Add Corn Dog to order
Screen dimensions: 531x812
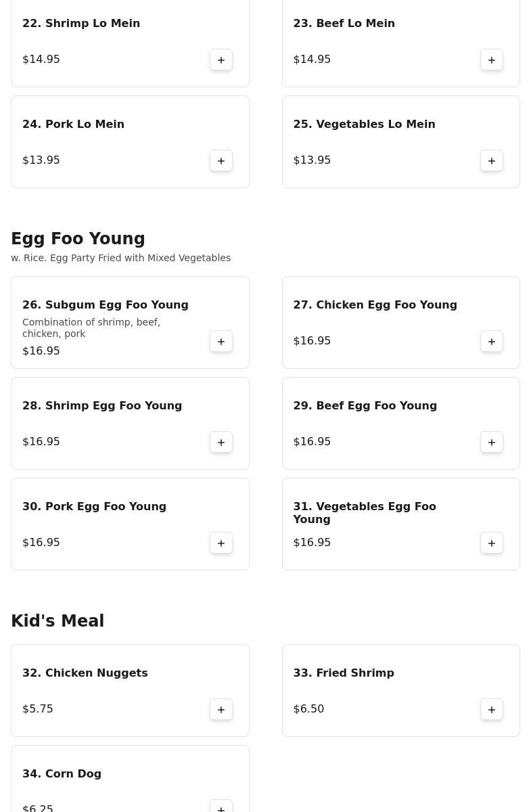click(x=221, y=807)
